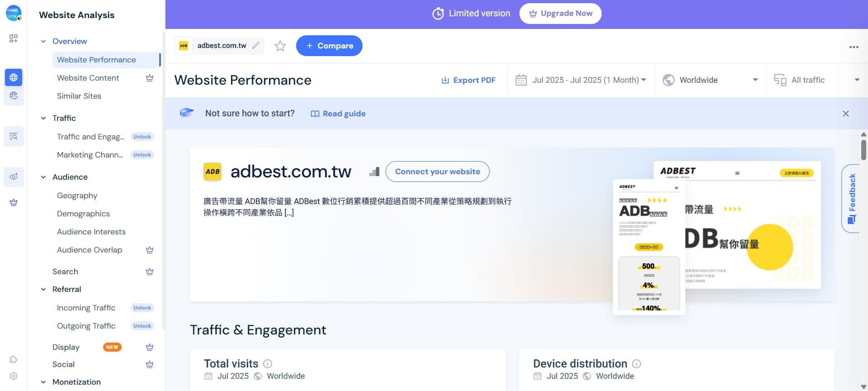Click the pencil icon to edit adbest.com.tw
The width and height of the screenshot is (868, 391).
pyautogui.click(x=256, y=45)
